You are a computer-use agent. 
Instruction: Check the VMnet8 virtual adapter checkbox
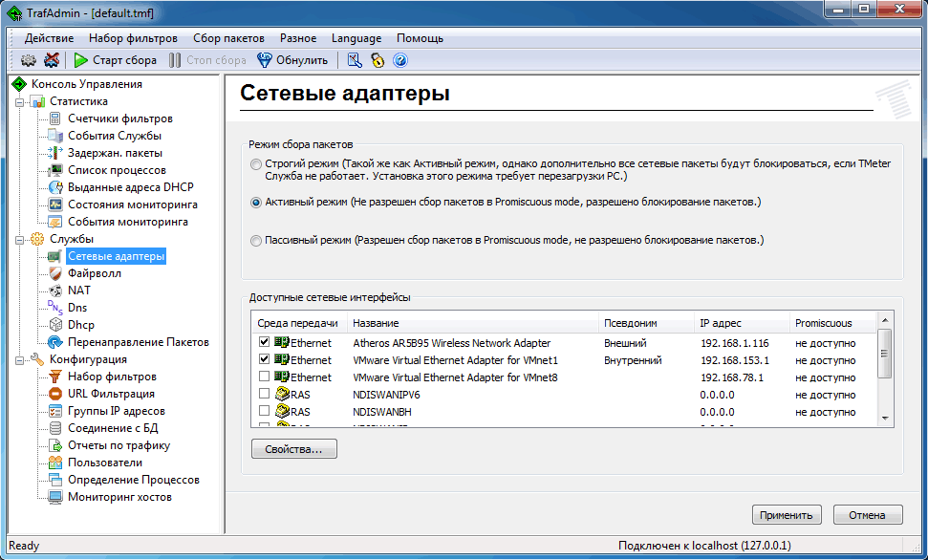tap(264, 376)
